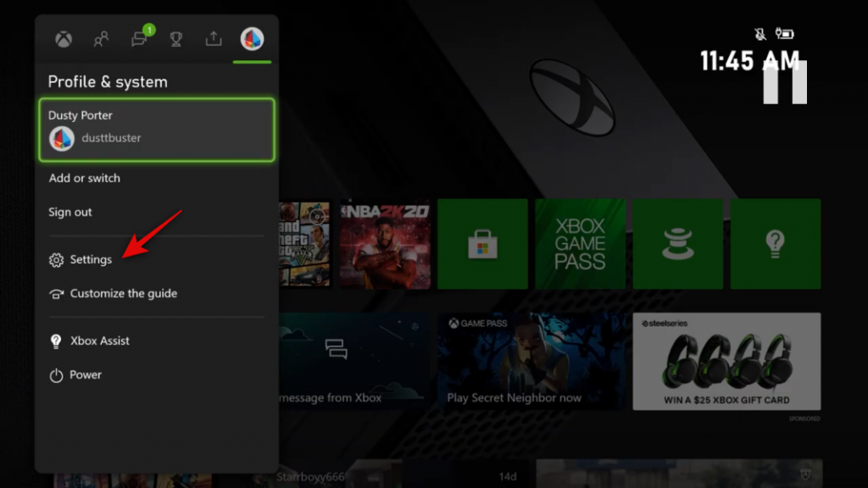
Task: Select Sign out from the menu
Action: [x=70, y=212]
